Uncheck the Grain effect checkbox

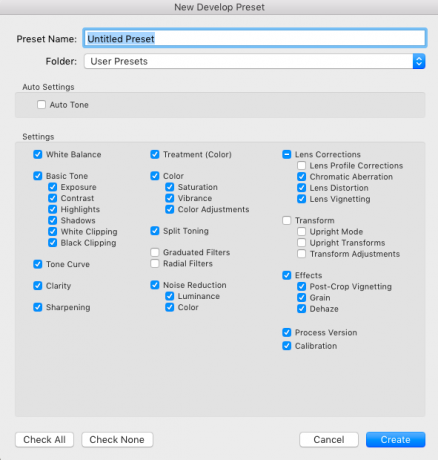coord(301,297)
